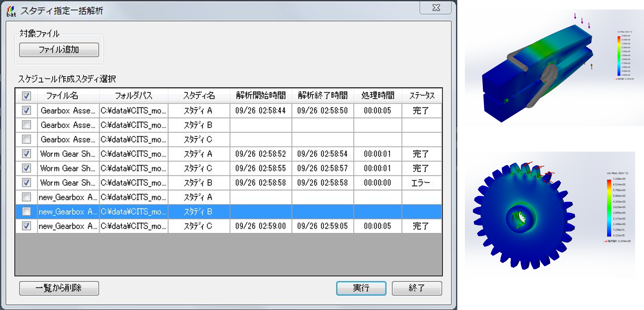This screenshot has width=644, height=310.
Task: Check the Gearbox Asse スタディ B checkbox
Action: click(26, 125)
